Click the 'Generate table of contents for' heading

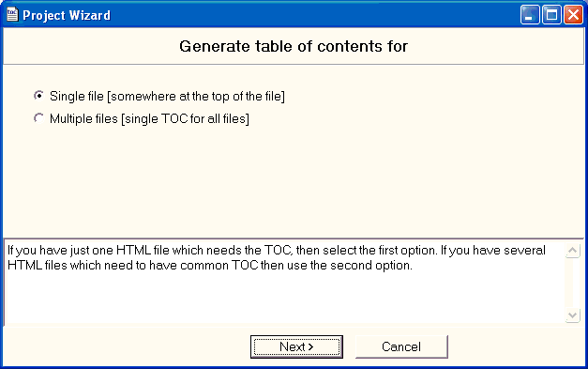294,47
